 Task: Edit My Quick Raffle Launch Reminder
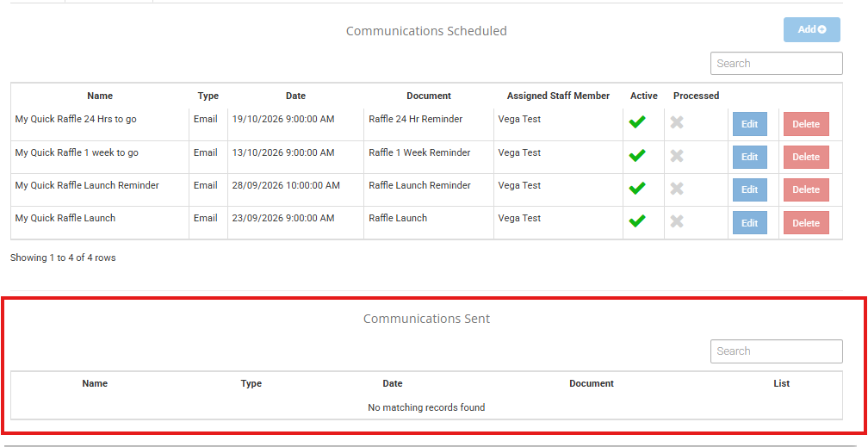pyautogui.click(x=749, y=189)
